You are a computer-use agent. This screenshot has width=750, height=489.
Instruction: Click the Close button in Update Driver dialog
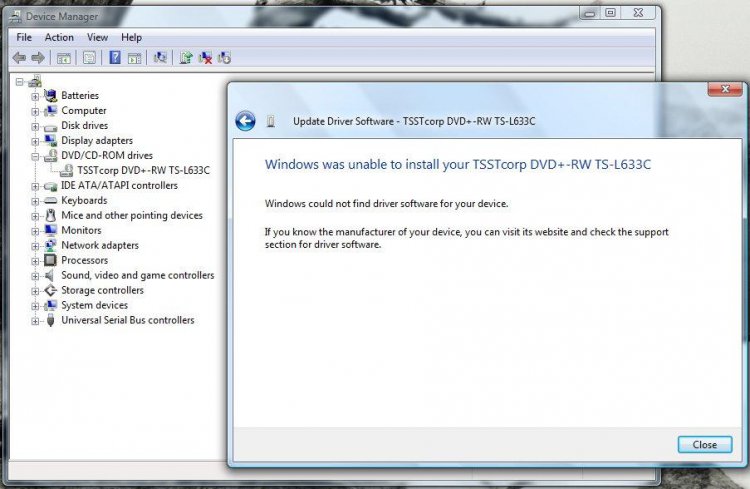point(705,445)
